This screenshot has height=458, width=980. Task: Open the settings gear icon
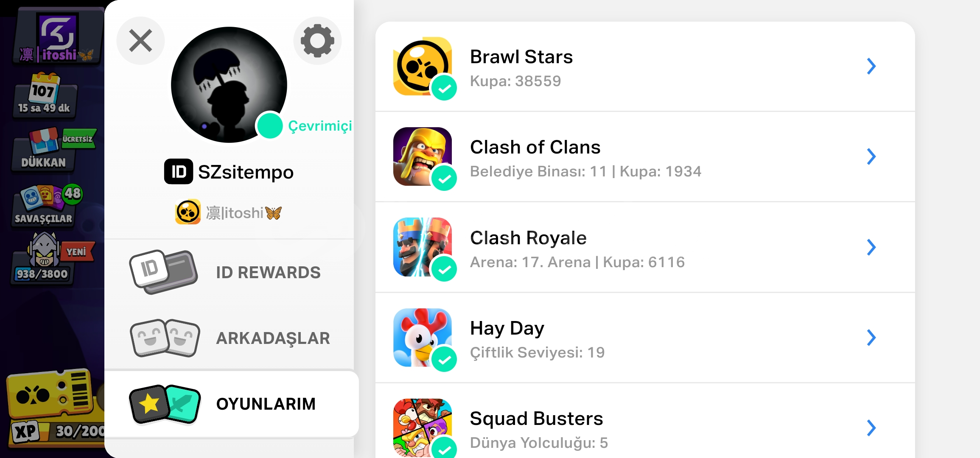(x=317, y=41)
